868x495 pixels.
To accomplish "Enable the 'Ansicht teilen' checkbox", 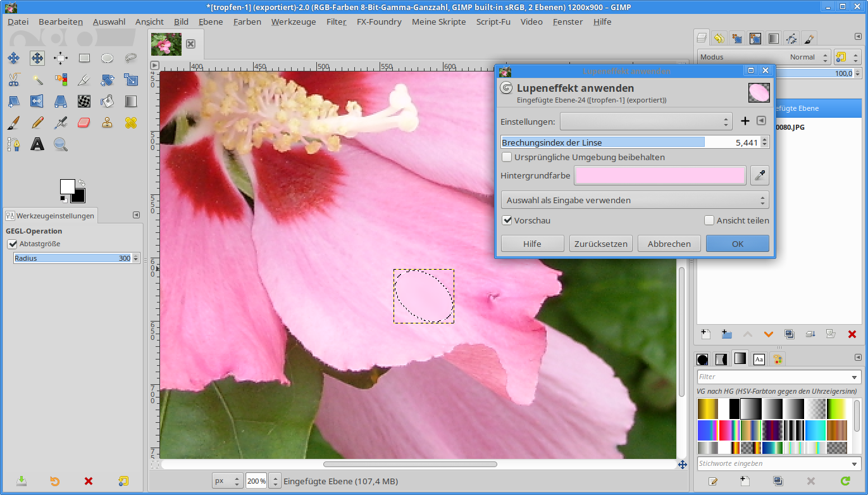I will click(709, 220).
